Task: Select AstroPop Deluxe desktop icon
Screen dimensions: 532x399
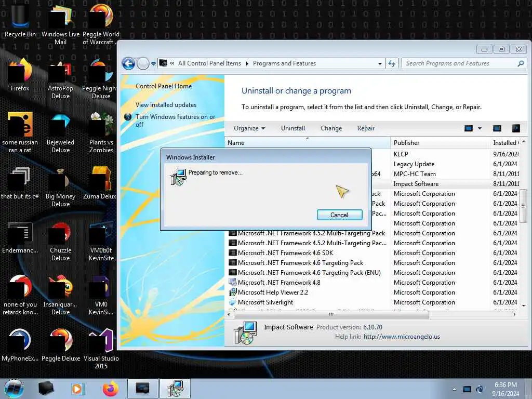Action: (60, 79)
